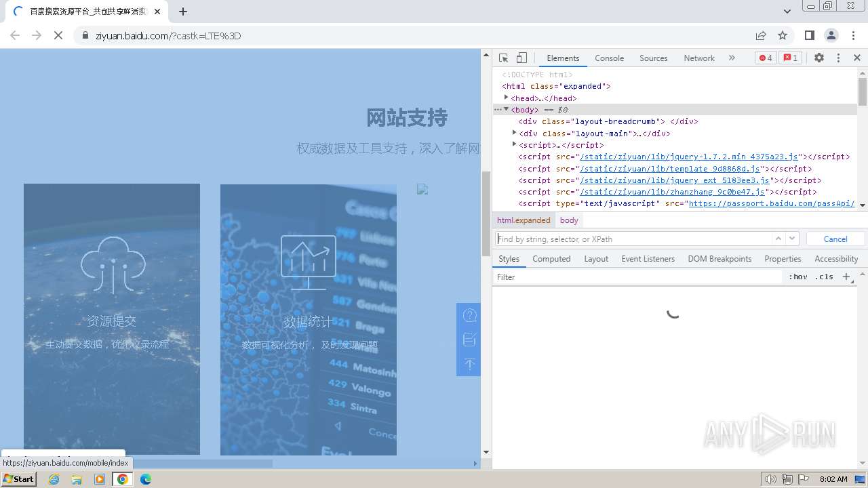This screenshot has height=488, width=868.
Task: Close the Baidu resource platform tab
Action: (x=157, y=12)
